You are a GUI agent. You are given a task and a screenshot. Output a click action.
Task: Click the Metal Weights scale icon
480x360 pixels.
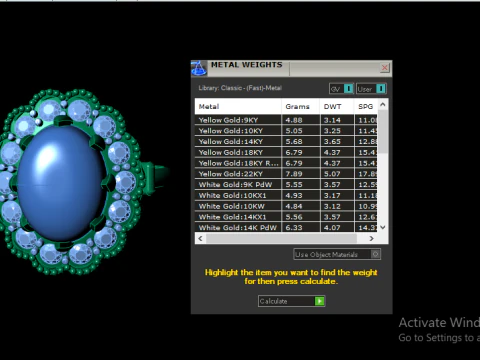click(x=199, y=68)
